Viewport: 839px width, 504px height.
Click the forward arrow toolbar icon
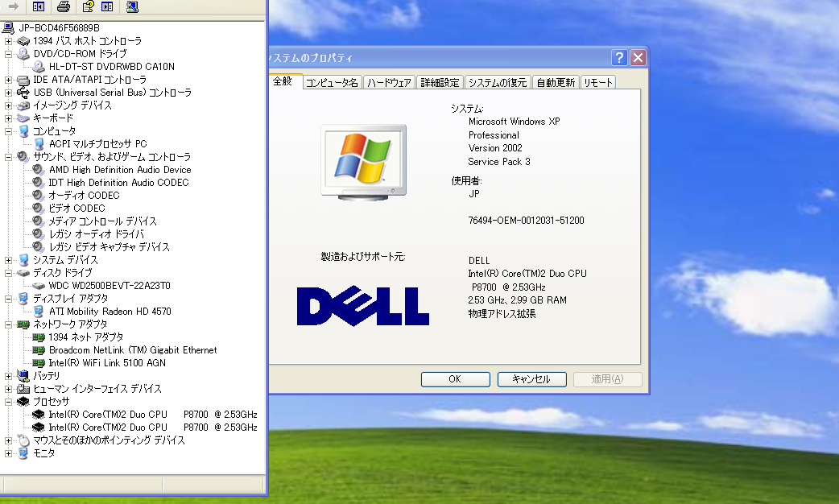[x=14, y=6]
